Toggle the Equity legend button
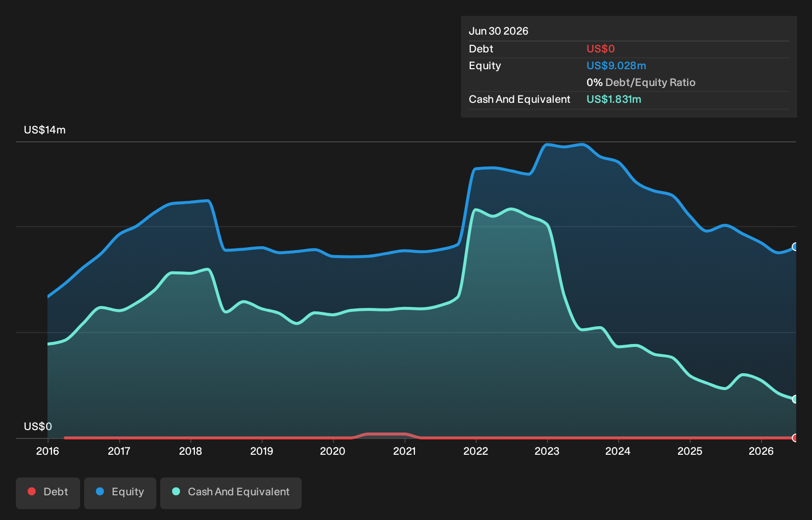The image size is (812, 520). (120, 493)
